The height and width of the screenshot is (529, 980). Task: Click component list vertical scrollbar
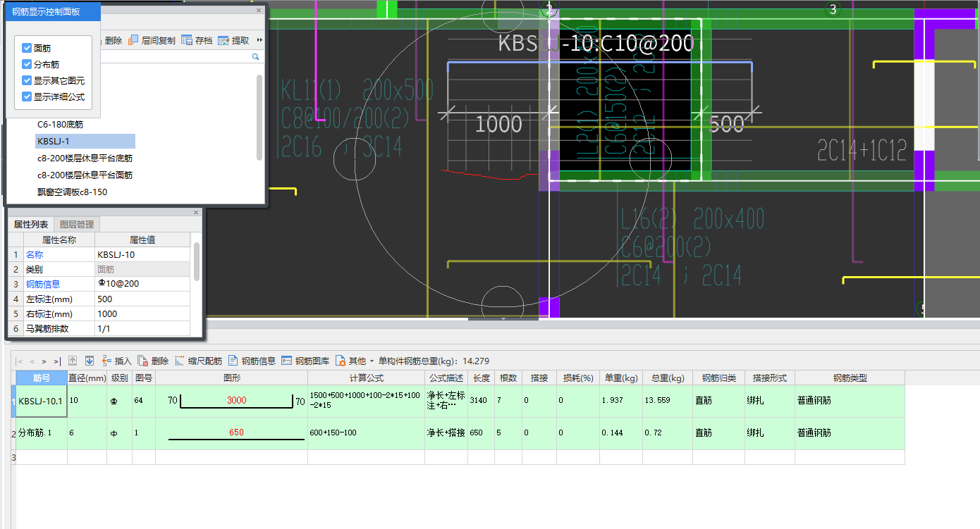coord(259,116)
